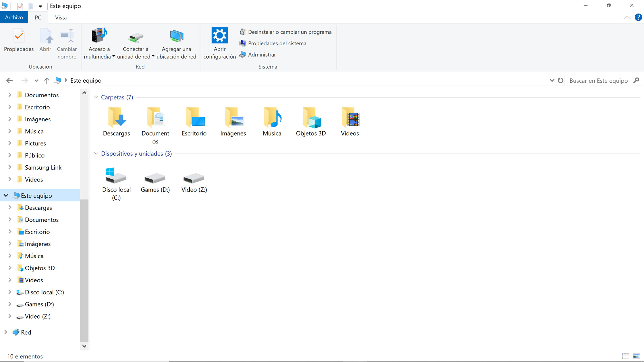644x362 pixels.
Task: Expand Disco local (C:) in navigation tree
Action: coord(10,292)
